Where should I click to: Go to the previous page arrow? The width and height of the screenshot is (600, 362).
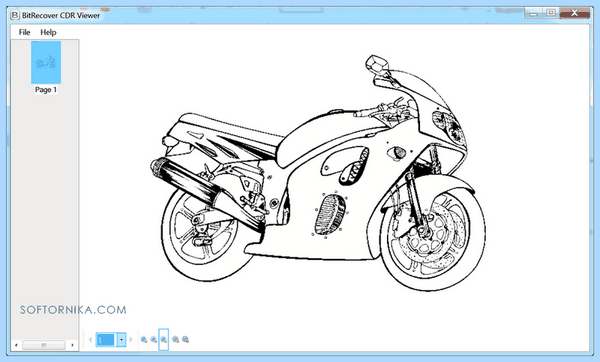pos(90,339)
